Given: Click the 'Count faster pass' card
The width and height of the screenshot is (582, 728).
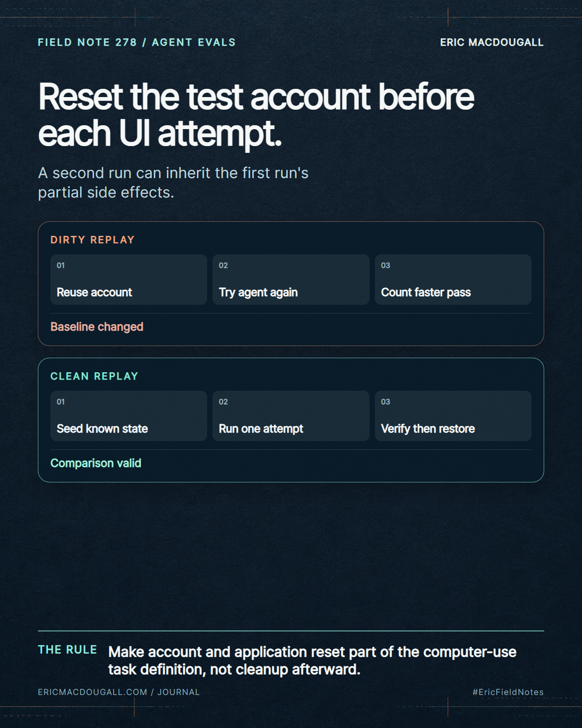Looking at the screenshot, I should tap(453, 280).
